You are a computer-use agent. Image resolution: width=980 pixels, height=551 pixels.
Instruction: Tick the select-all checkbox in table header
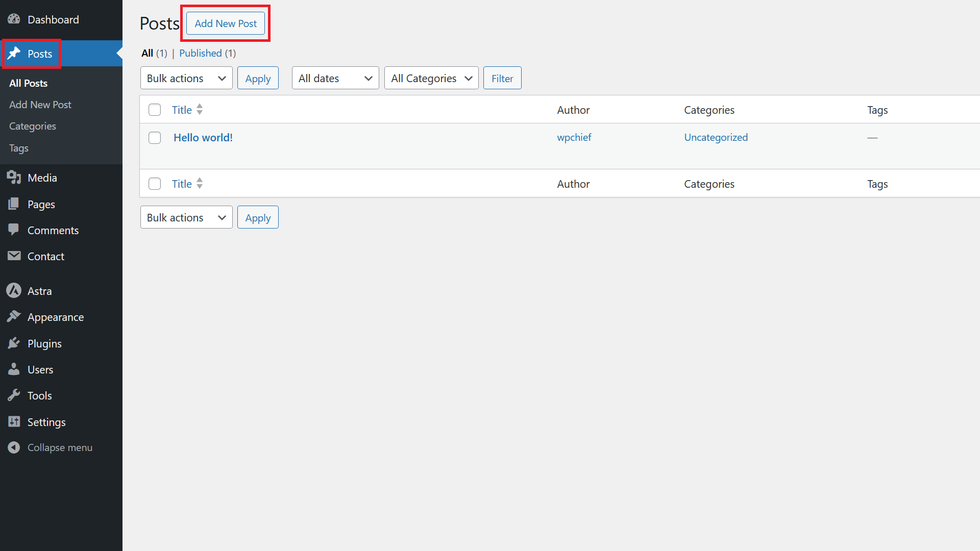155,110
